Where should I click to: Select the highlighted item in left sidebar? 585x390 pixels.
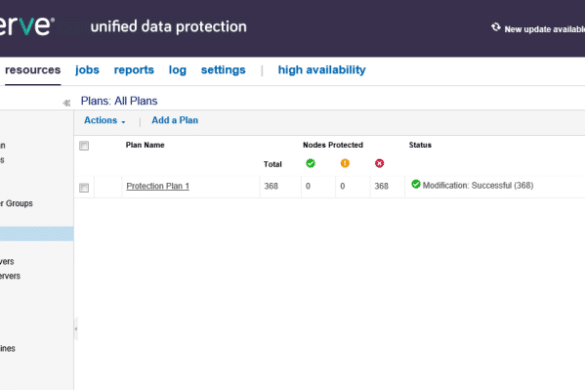[x=37, y=234]
